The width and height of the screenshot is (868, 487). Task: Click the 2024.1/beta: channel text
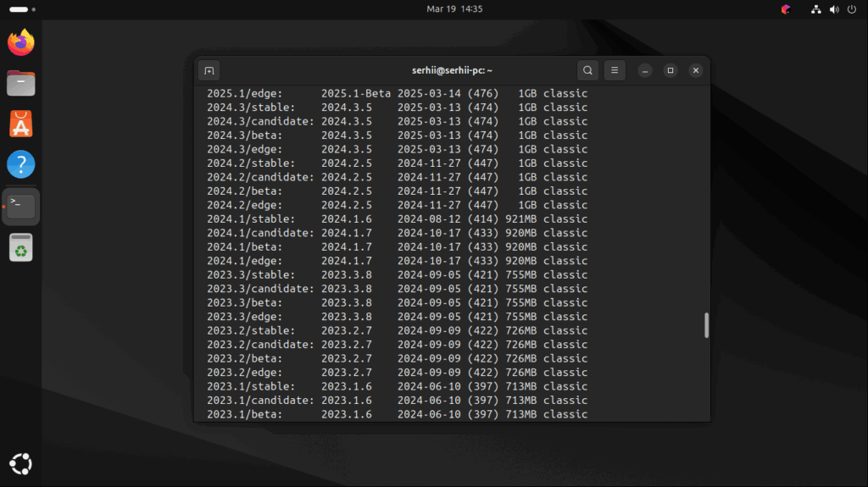(245, 246)
